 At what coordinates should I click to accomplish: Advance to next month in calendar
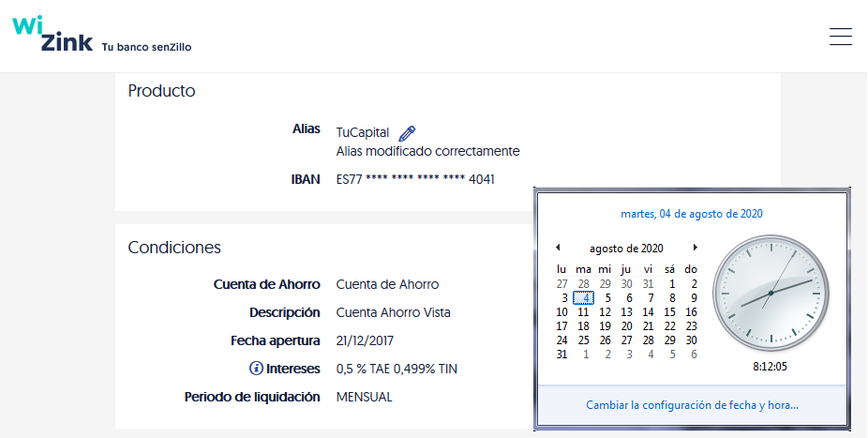pos(695,248)
